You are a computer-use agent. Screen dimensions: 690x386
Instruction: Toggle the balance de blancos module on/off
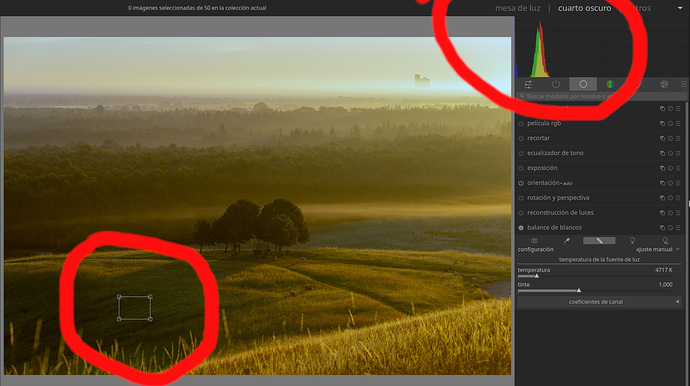521,228
